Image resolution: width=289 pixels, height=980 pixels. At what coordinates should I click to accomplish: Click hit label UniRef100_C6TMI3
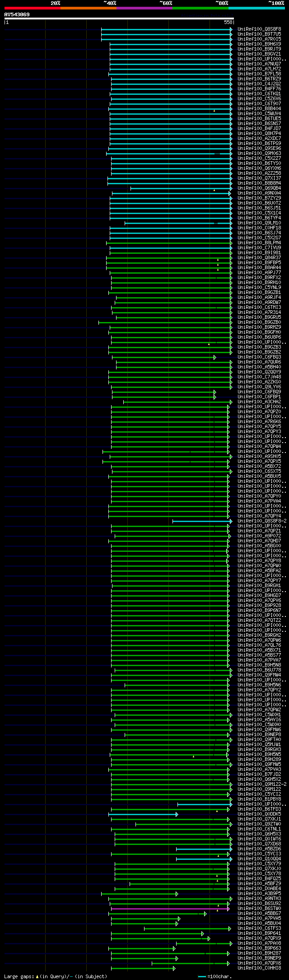pyautogui.click(x=259, y=307)
